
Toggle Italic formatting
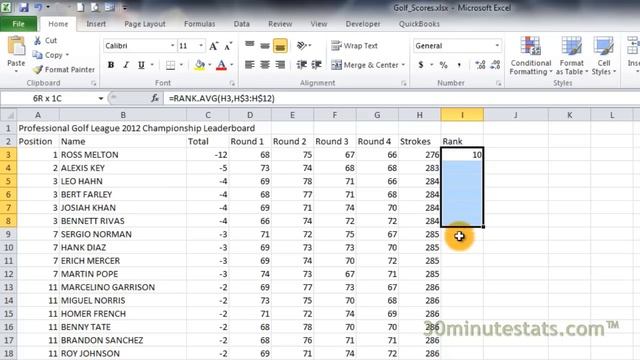pyautogui.click(x=126, y=65)
